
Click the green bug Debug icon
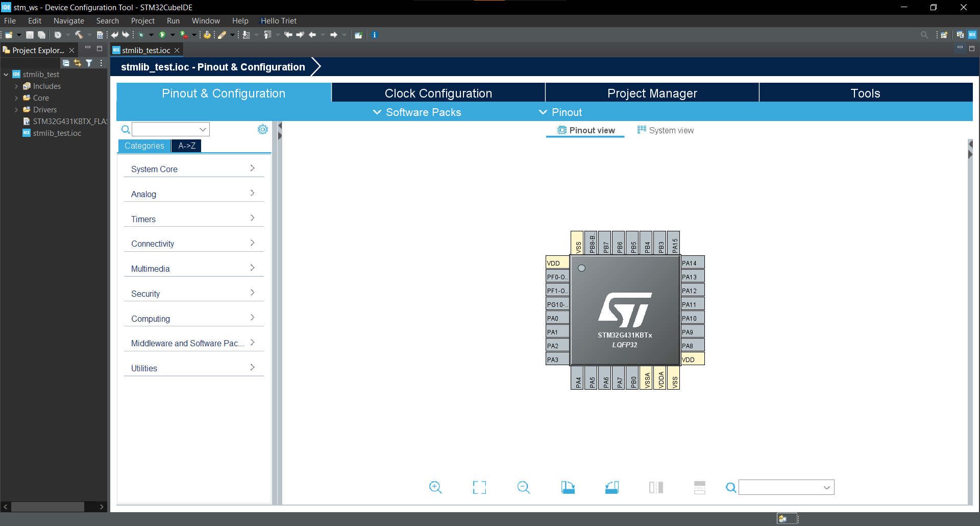(141, 35)
